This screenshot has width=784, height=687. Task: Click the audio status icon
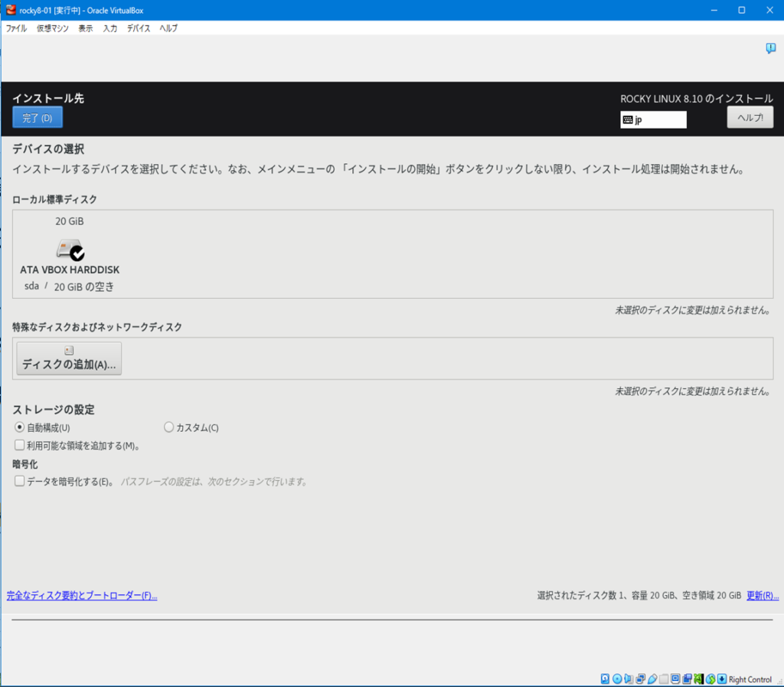(x=629, y=679)
